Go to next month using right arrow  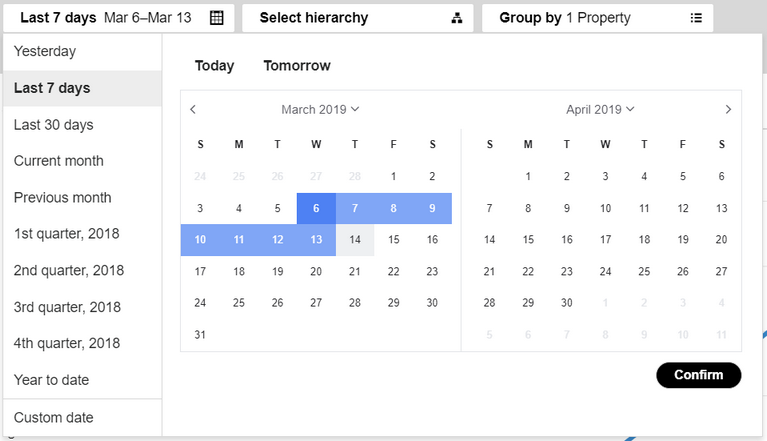click(728, 110)
